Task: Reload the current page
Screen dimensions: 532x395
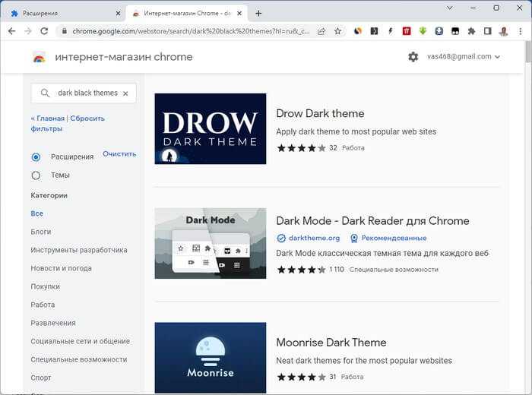Action: pyautogui.click(x=44, y=31)
